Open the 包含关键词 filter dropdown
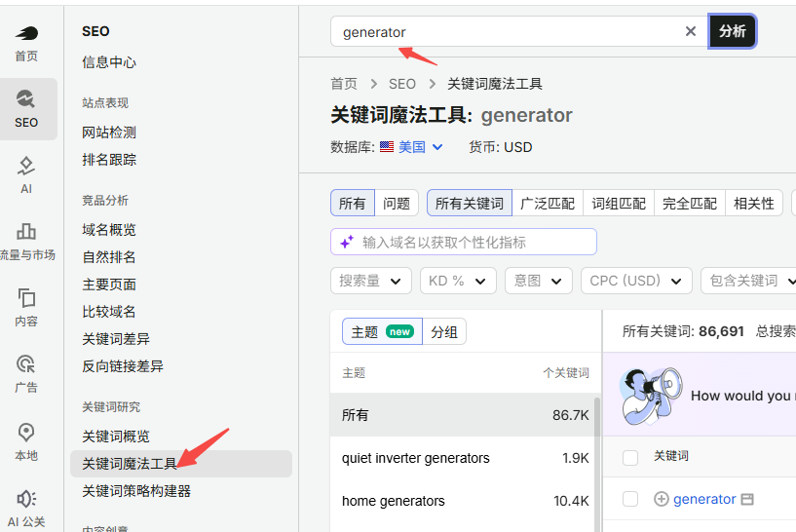Viewport: 796px width, 532px height. coord(750,281)
